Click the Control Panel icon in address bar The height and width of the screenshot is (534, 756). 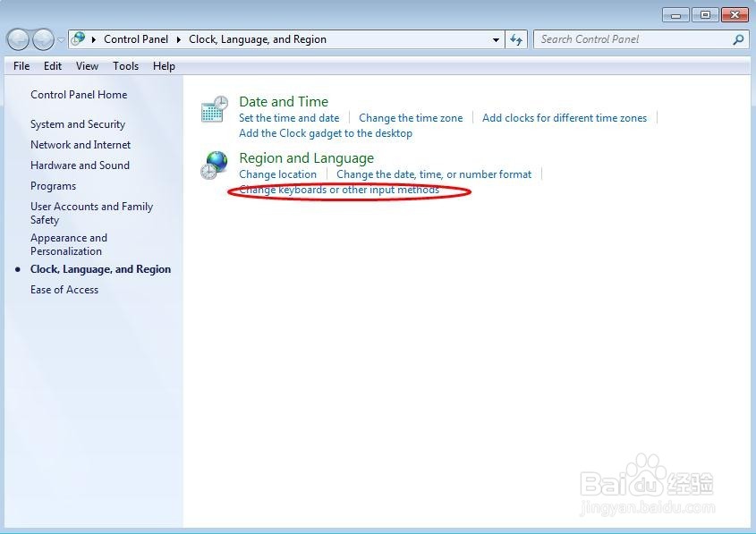(x=78, y=38)
